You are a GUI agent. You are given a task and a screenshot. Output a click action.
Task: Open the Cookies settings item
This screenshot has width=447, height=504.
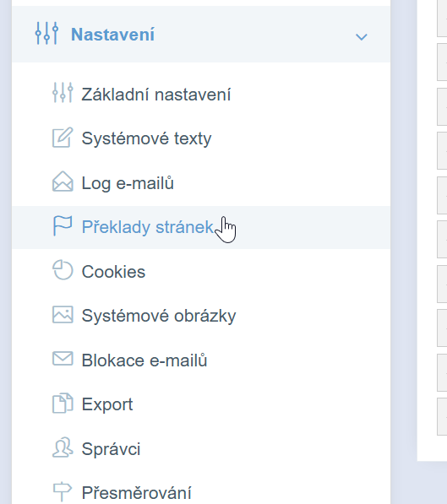tap(113, 272)
